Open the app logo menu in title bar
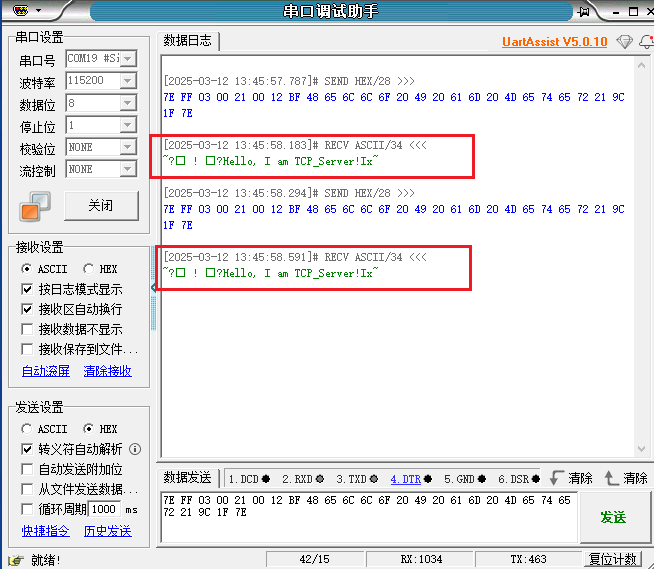654x569 pixels. (x=21, y=10)
